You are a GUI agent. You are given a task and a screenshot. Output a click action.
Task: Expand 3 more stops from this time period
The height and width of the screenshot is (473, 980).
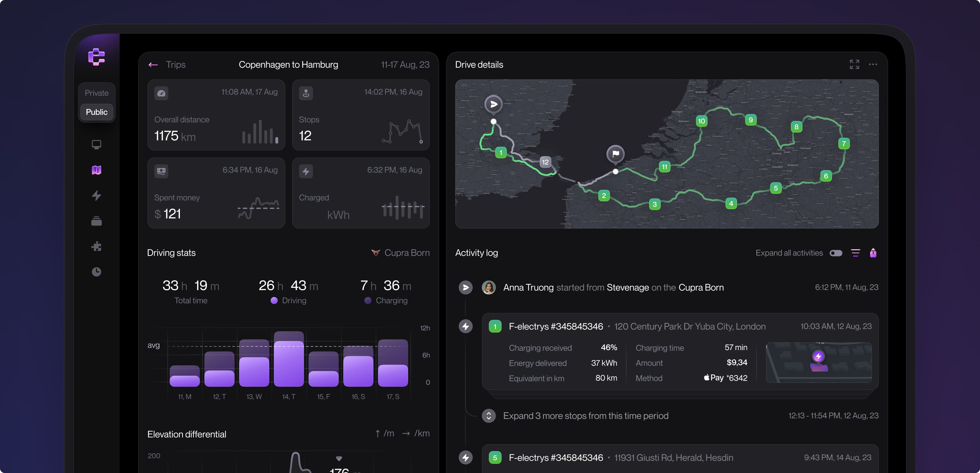(586, 416)
